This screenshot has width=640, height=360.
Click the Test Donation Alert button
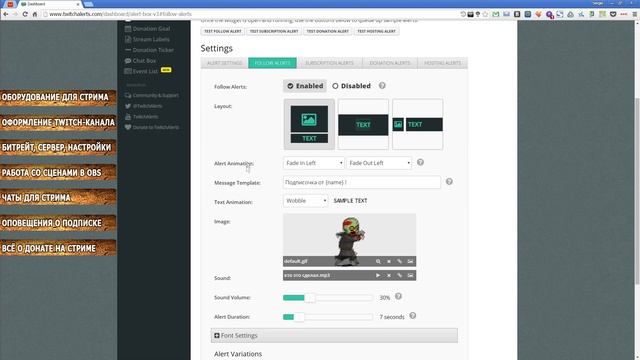click(328, 31)
